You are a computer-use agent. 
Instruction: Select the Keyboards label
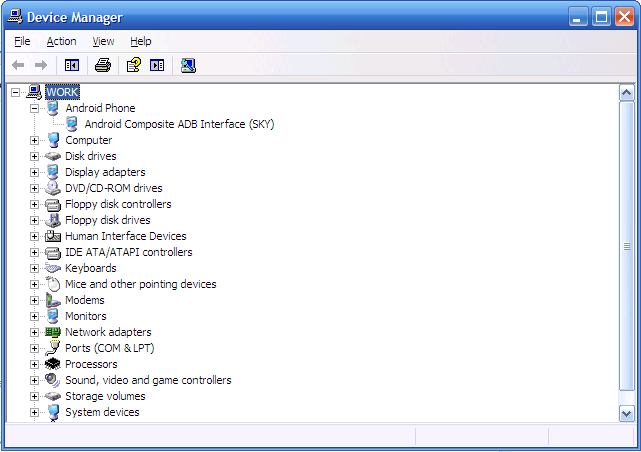pos(91,268)
